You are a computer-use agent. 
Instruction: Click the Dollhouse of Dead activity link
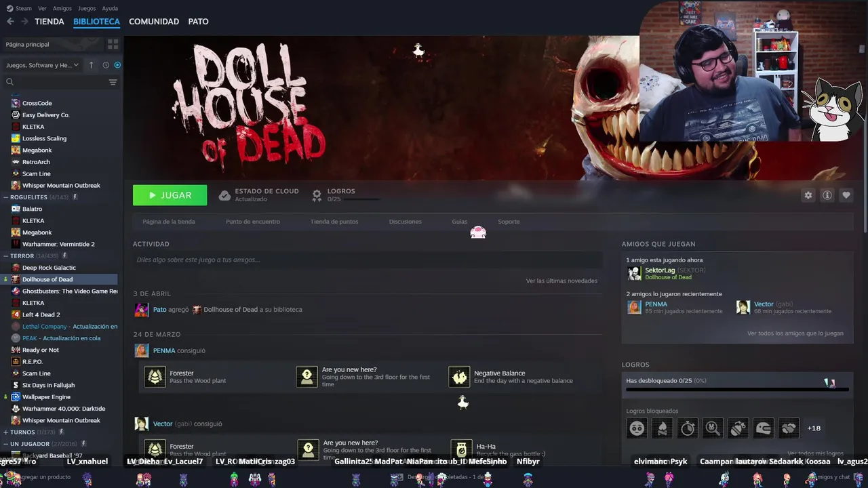[x=231, y=310]
